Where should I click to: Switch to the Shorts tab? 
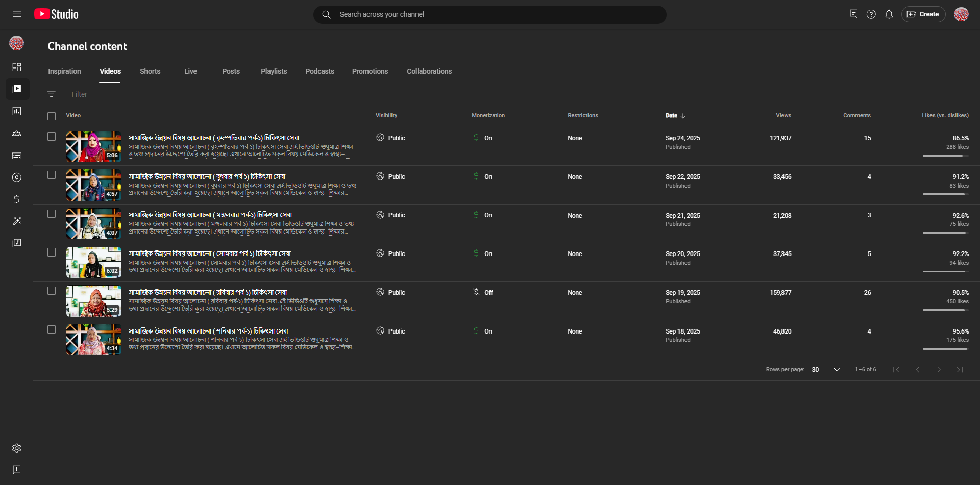coord(150,71)
